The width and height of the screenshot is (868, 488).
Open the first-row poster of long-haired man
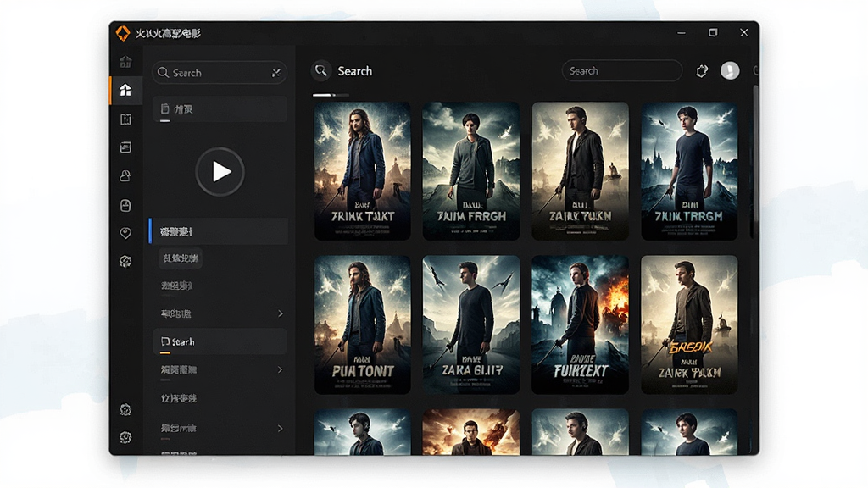[363, 171]
